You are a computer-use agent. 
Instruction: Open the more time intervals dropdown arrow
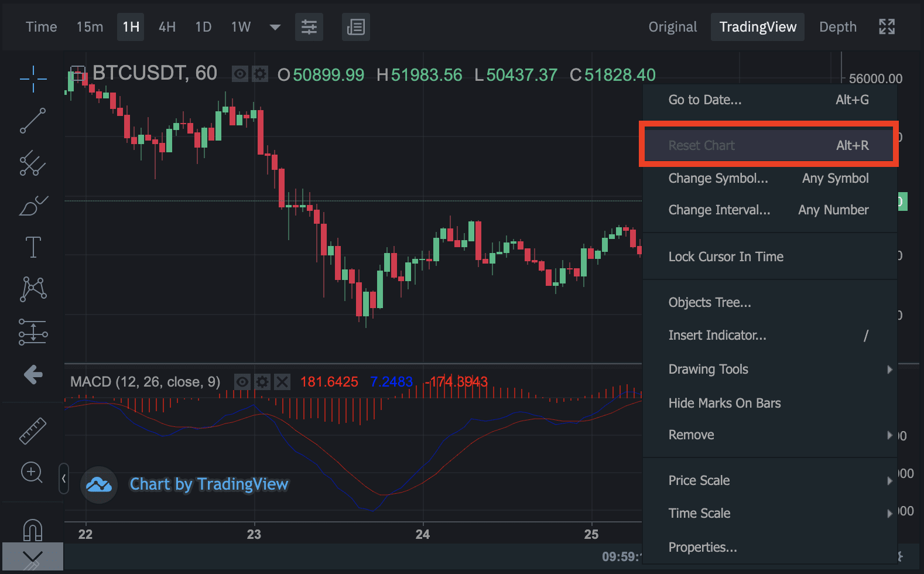point(275,27)
